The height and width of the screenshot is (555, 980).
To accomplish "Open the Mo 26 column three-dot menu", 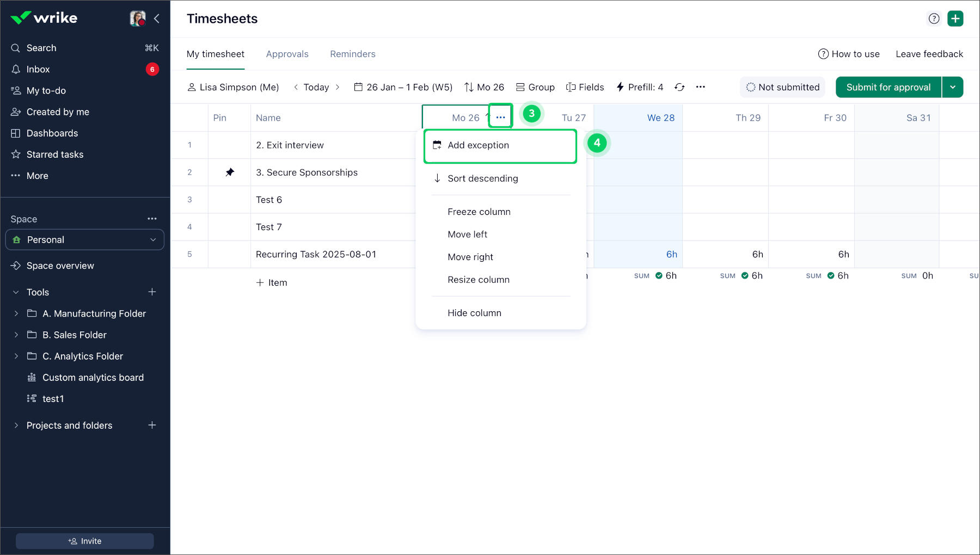I will 500,118.
